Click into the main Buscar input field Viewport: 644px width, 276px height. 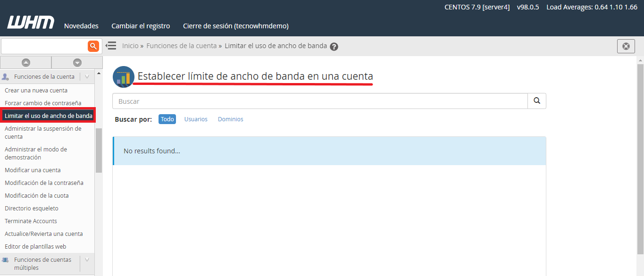coord(319,101)
